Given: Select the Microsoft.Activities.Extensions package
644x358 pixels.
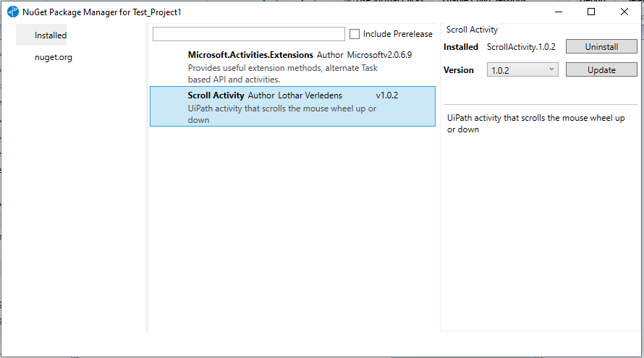Looking at the screenshot, I should click(292, 67).
